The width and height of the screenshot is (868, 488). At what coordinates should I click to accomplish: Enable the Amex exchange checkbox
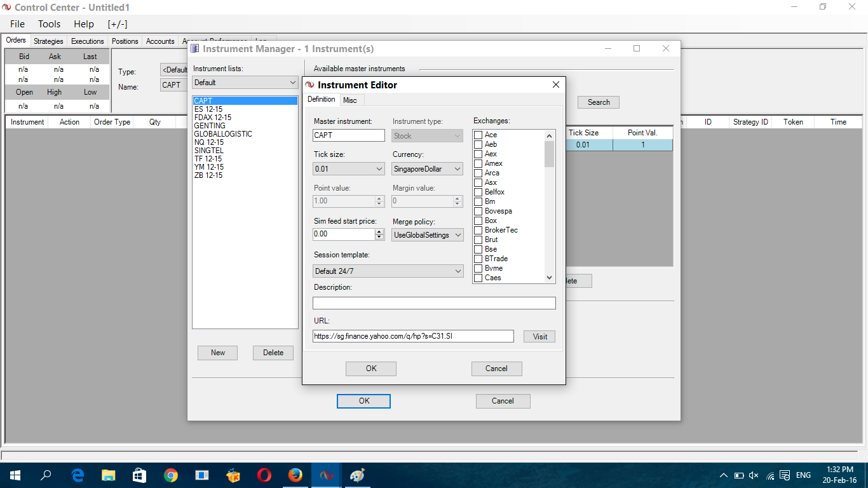coord(478,163)
